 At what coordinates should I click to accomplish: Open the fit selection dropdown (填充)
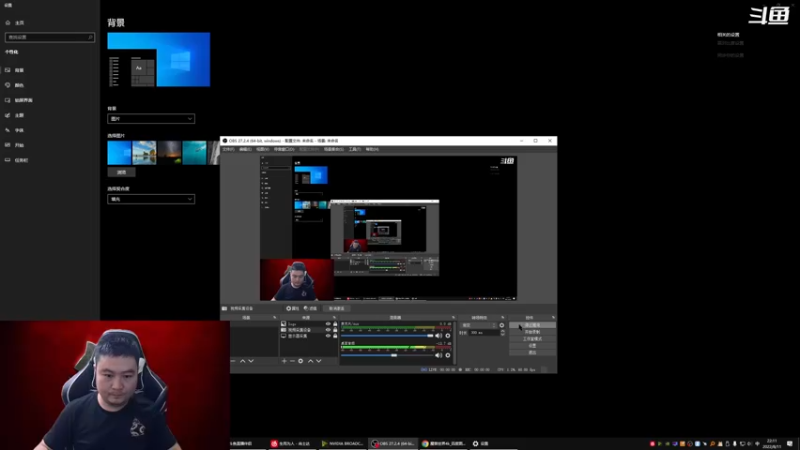pos(151,199)
